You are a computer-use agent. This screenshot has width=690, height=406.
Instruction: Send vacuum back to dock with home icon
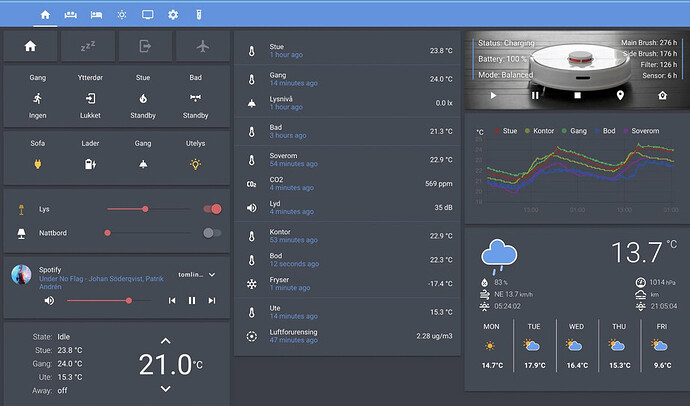coord(661,95)
